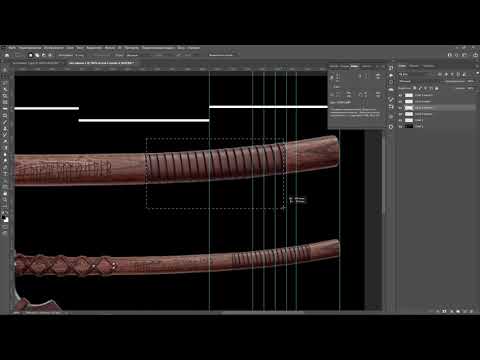Select the Zoom magnifier tool
The width and height of the screenshot is (480, 360).
tap(5, 200)
